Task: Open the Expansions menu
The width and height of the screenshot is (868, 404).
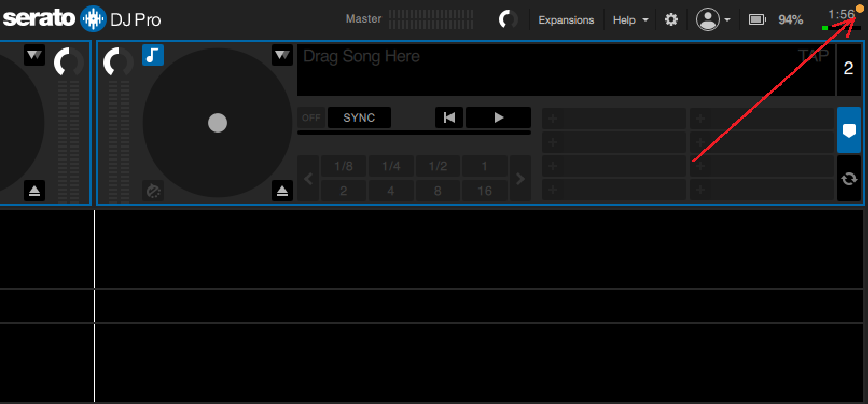Action: pos(566,20)
